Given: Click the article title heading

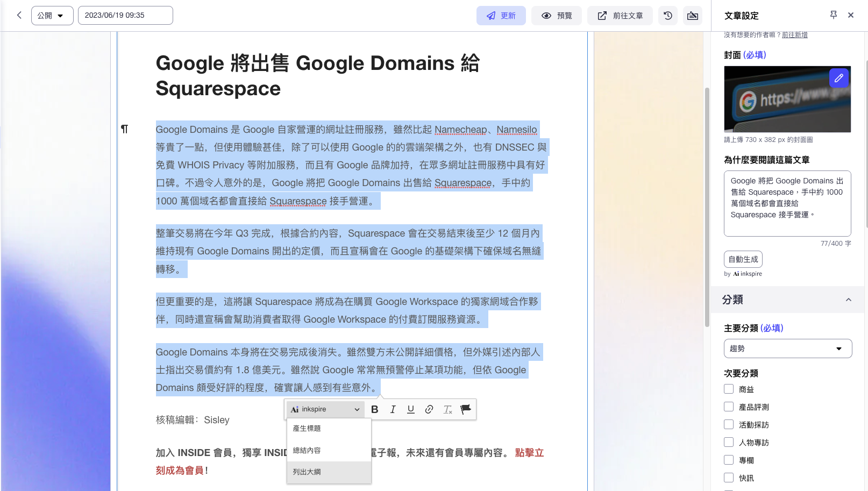Looking at the screenshot, I should (317, 75).
